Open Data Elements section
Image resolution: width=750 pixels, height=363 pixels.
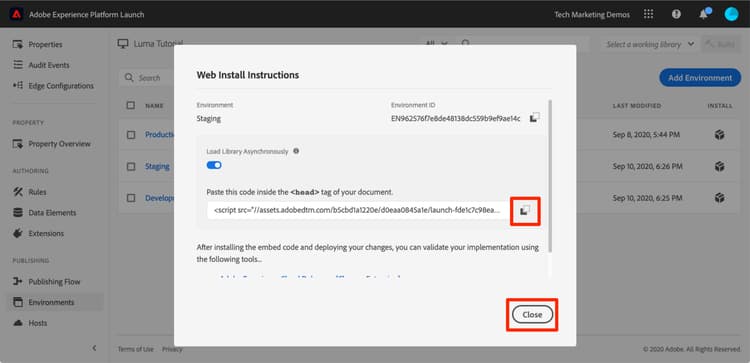click(x=52, y=213)
